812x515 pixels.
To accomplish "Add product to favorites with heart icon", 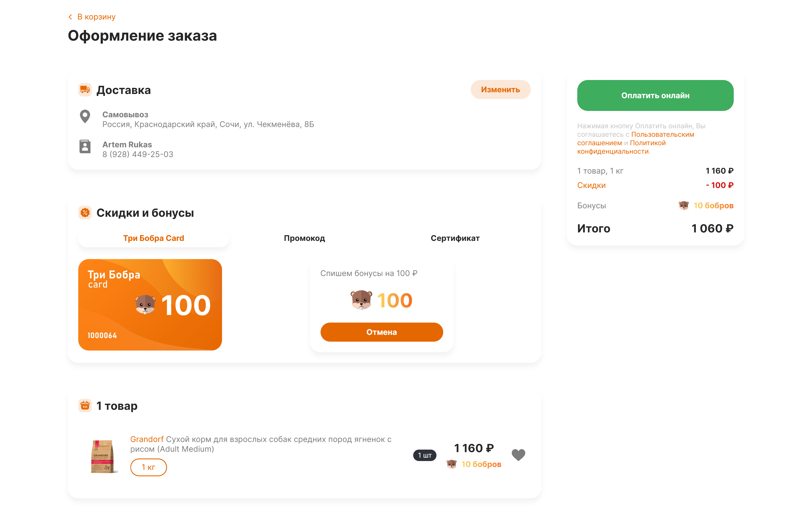I will click(x=518, y=455).
